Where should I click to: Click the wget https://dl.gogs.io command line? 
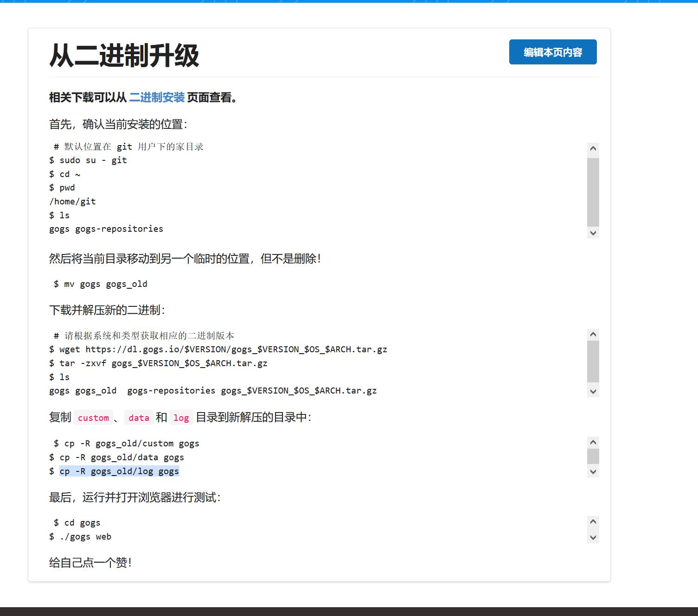218,349
